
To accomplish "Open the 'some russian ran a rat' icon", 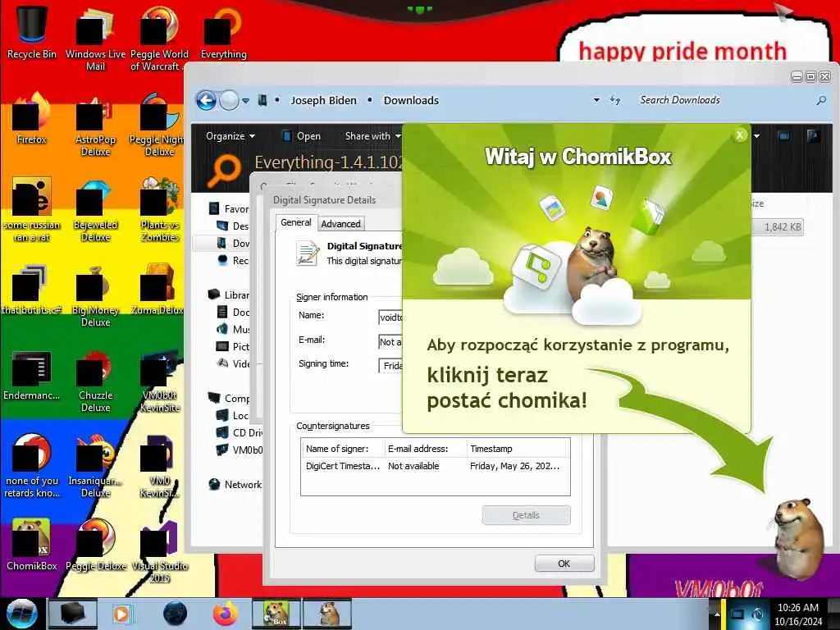I will (32, 210).
